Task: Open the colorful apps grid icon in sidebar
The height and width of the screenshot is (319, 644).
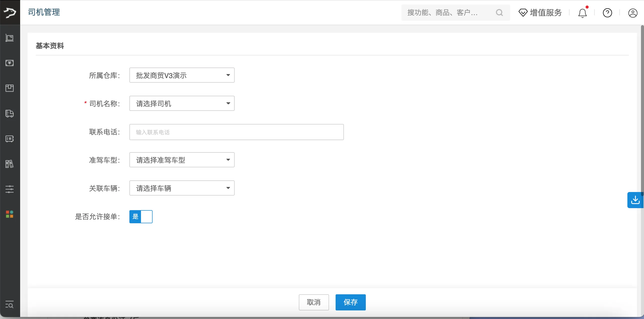Action: pos(9,214)
